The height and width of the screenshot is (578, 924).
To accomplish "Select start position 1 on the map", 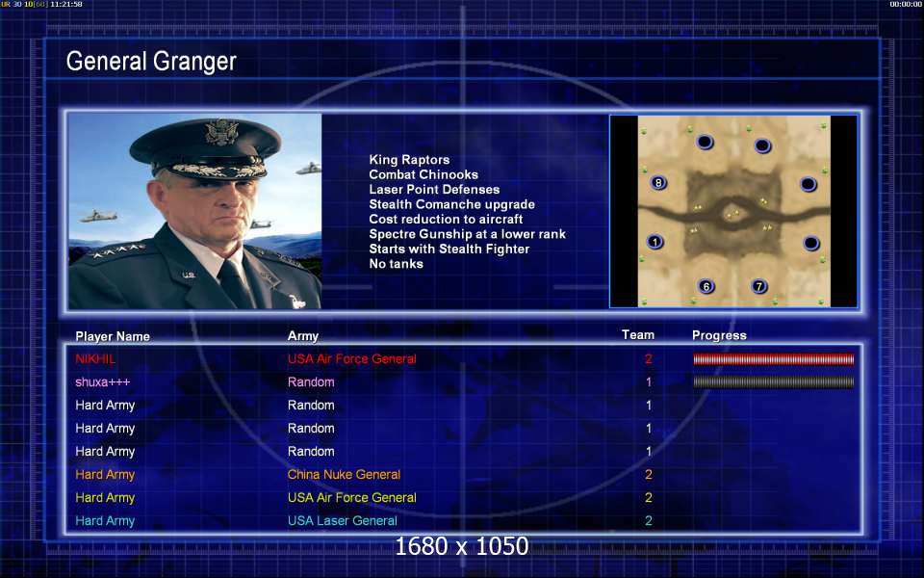I will [654, 242].
